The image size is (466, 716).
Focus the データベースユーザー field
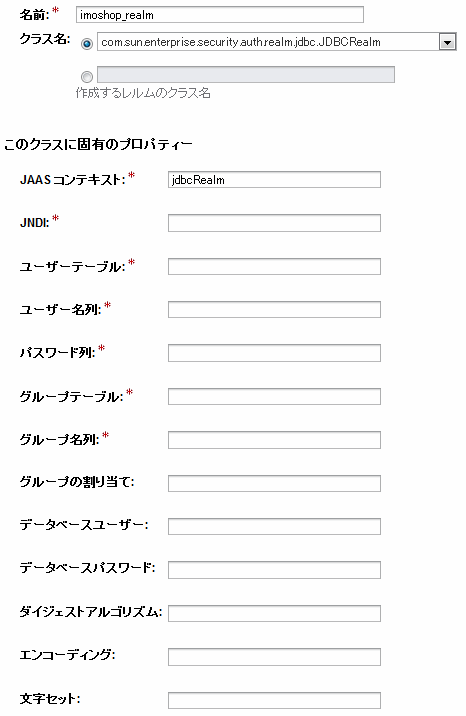[274, 526]
